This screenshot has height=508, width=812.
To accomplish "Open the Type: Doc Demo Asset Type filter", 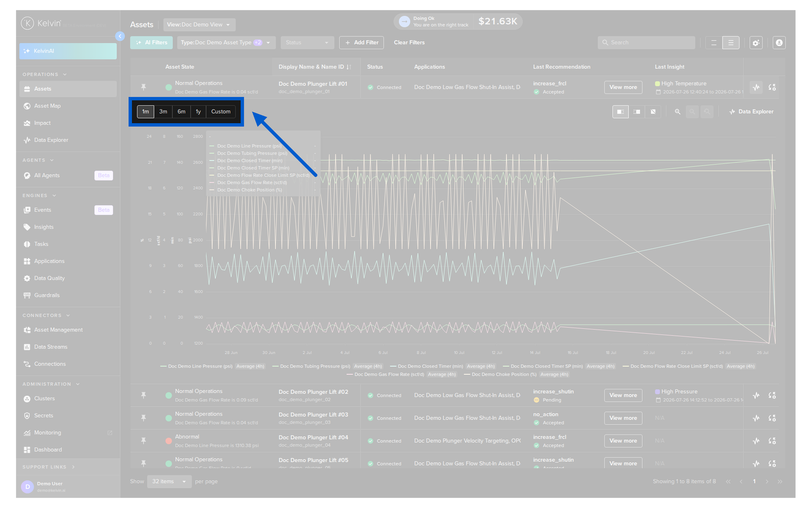I will click(x=226, y=42).
